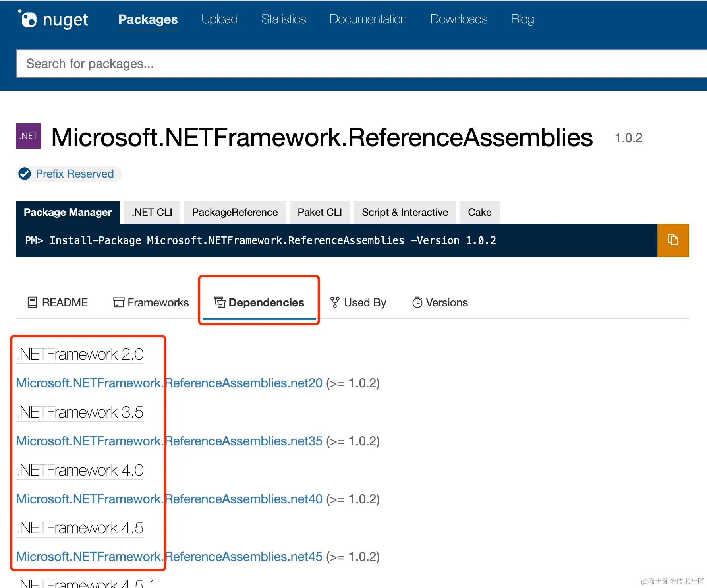Click the Dependencies icon
Viewport: 707px width, 588px height.
(220, 302)
